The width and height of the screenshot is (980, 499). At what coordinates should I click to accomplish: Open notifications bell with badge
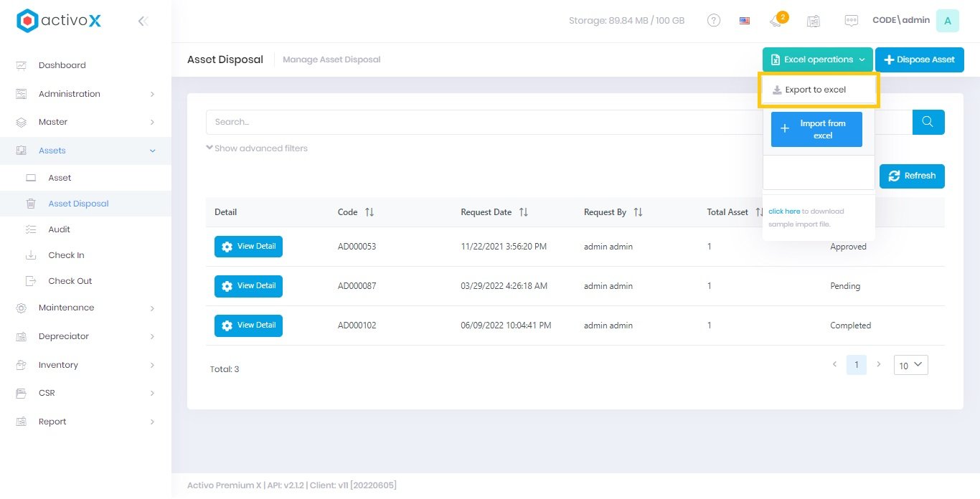click(x=777, y=21)
